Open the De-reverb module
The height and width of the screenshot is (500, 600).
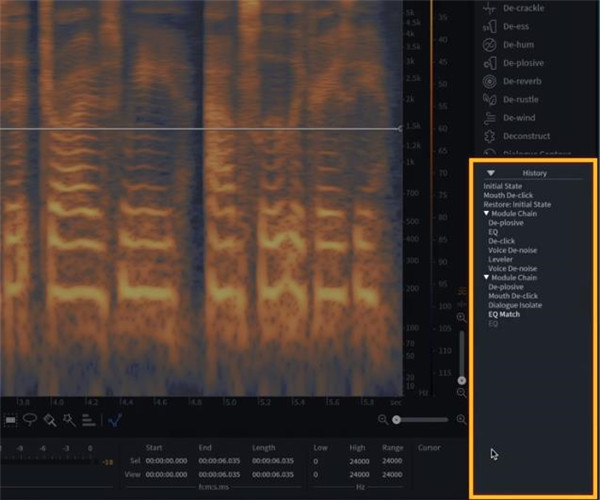521,81
